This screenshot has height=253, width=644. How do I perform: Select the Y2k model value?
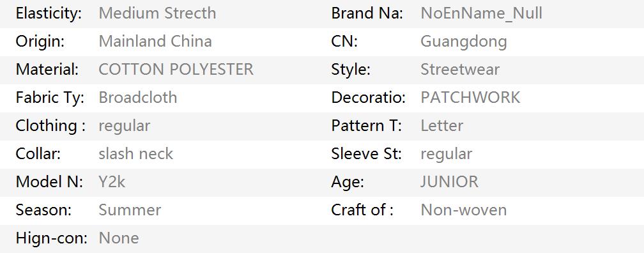[112, 182]
